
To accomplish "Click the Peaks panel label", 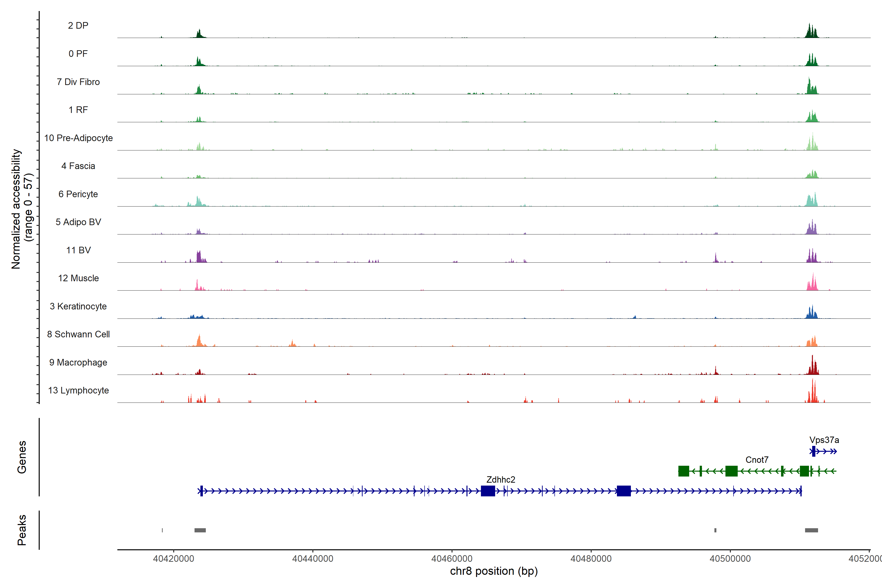I will [x=22, y=530].
